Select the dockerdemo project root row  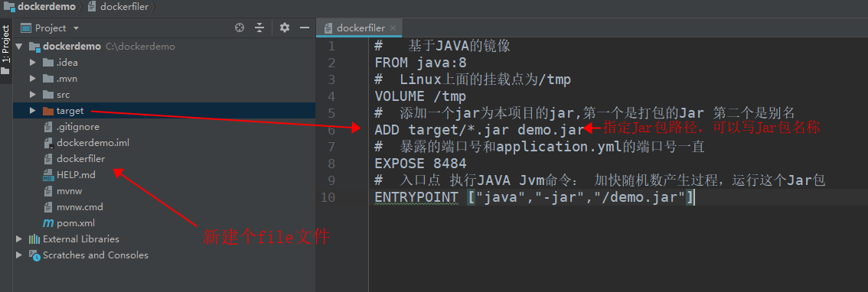[x=164, y=47]
